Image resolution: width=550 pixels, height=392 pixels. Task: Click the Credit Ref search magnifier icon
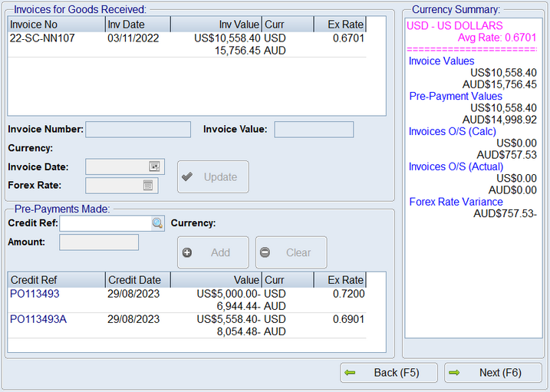coord(156,223)
